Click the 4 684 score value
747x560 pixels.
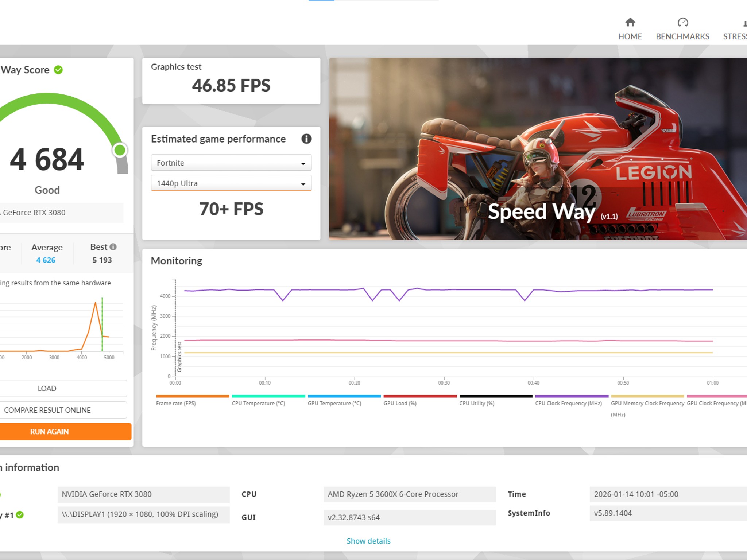click(x=47, y=159)
